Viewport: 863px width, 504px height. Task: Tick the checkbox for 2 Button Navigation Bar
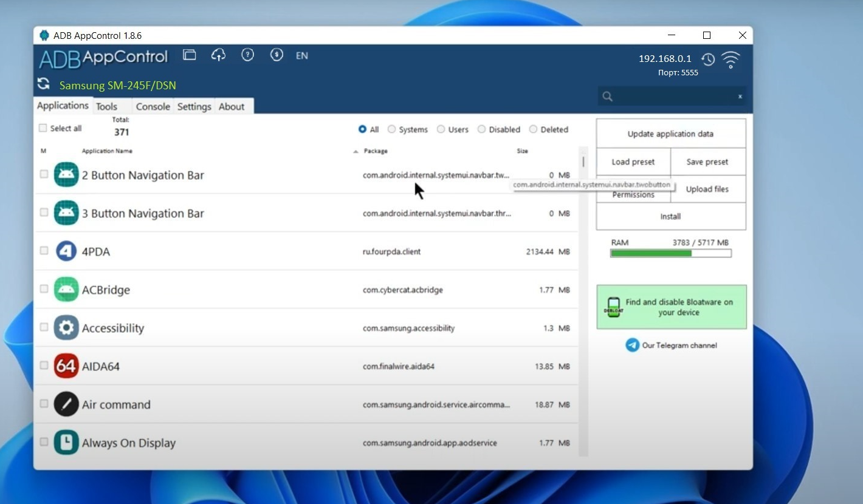click(44, 174)
